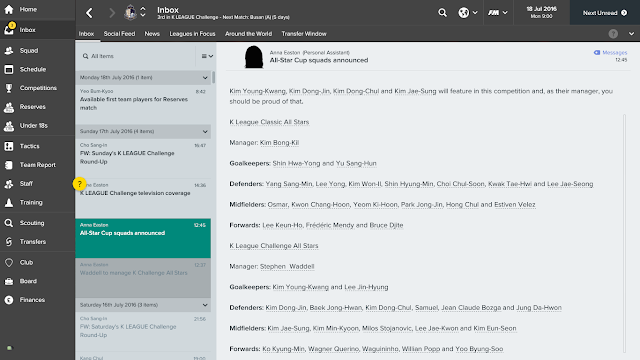Go back with the left arrow

click(x=89, y=13)
